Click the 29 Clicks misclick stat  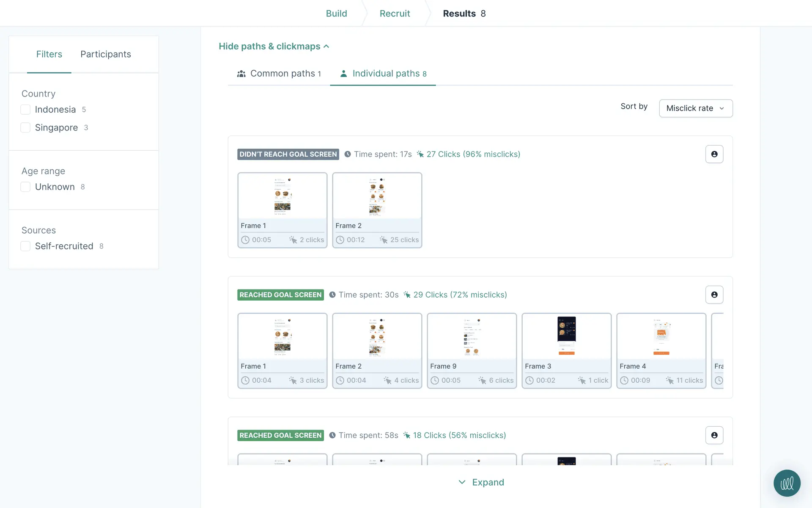[x=460, y=295]
